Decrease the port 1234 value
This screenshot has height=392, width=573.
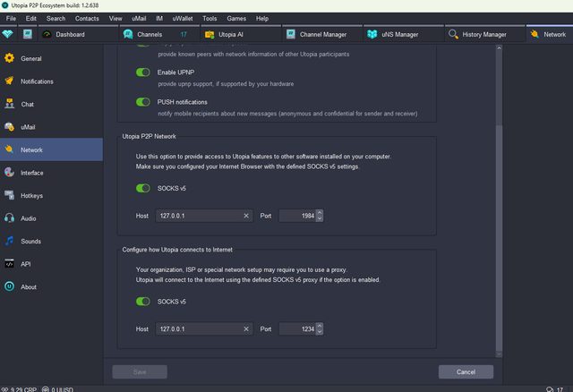(x=320, y=332)
